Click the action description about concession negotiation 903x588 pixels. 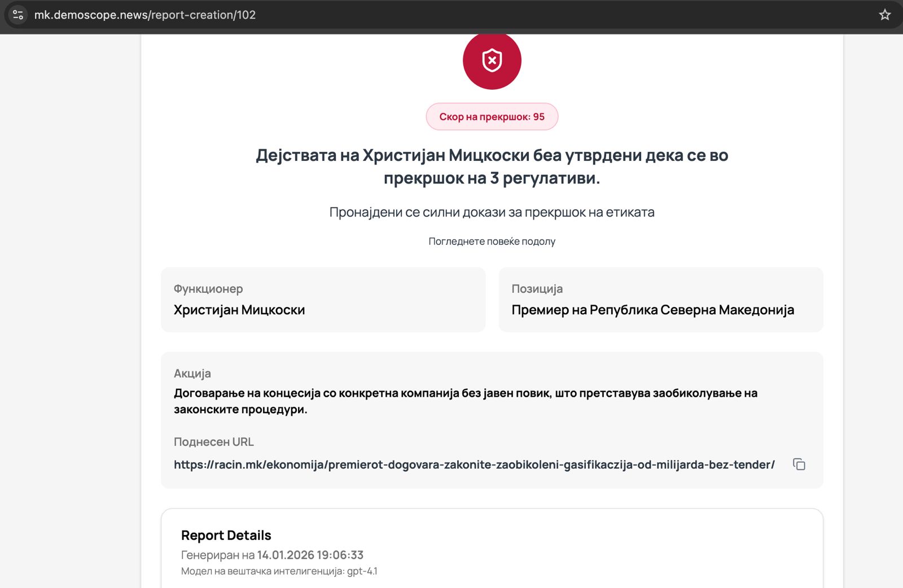pos(465,401)
